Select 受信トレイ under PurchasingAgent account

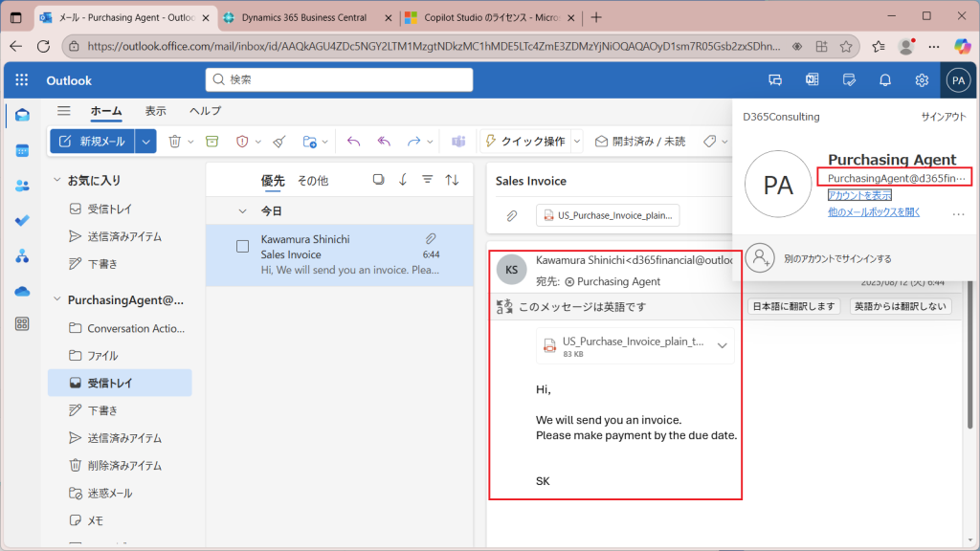pyautogui.click(x=120, y=383)
